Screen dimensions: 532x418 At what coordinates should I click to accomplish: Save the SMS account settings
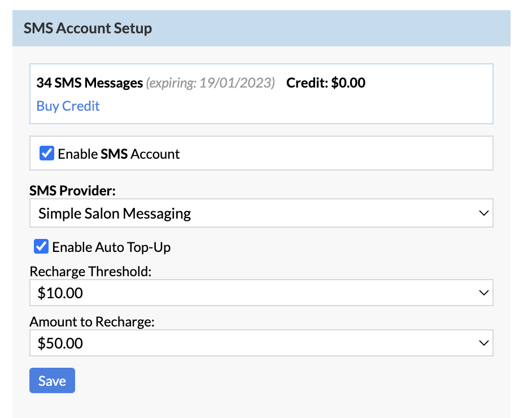point(51,380)
